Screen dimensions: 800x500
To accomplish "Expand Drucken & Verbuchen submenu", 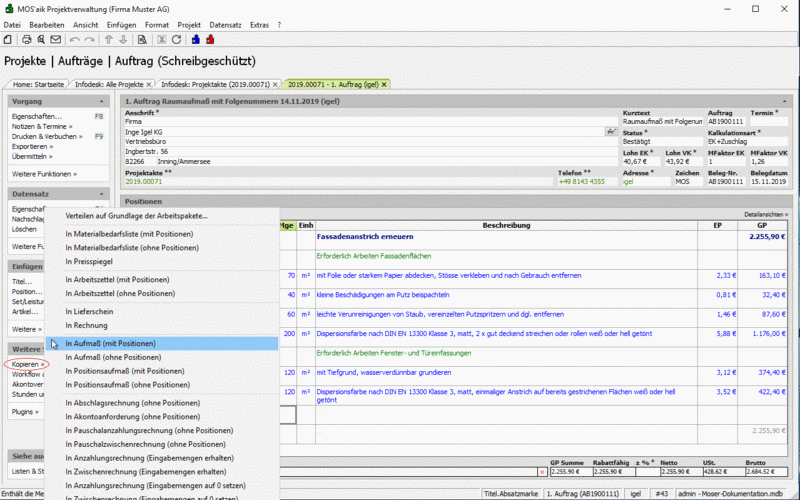I will [47, 136].
